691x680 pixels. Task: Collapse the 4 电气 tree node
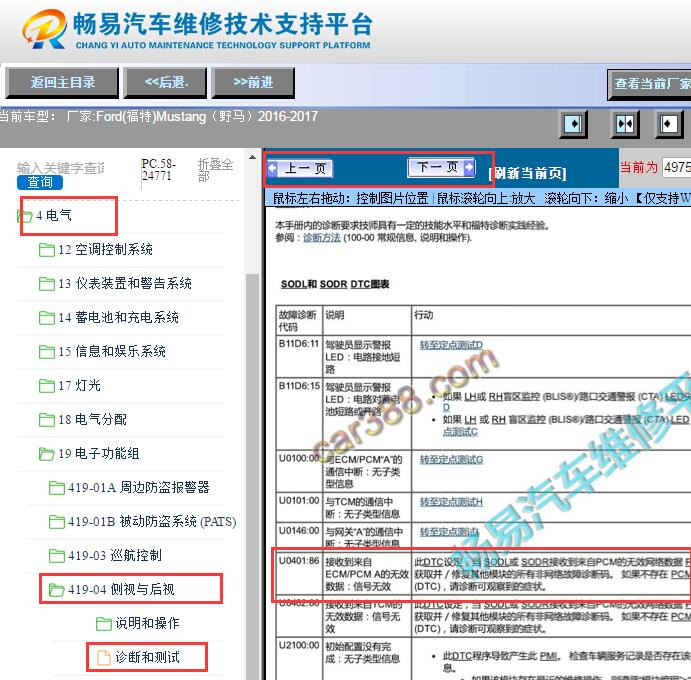(x=54, y=216)
